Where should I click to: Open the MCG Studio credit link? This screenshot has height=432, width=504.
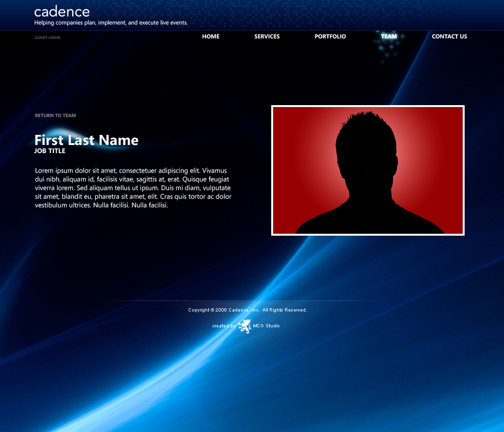[266, 326]
